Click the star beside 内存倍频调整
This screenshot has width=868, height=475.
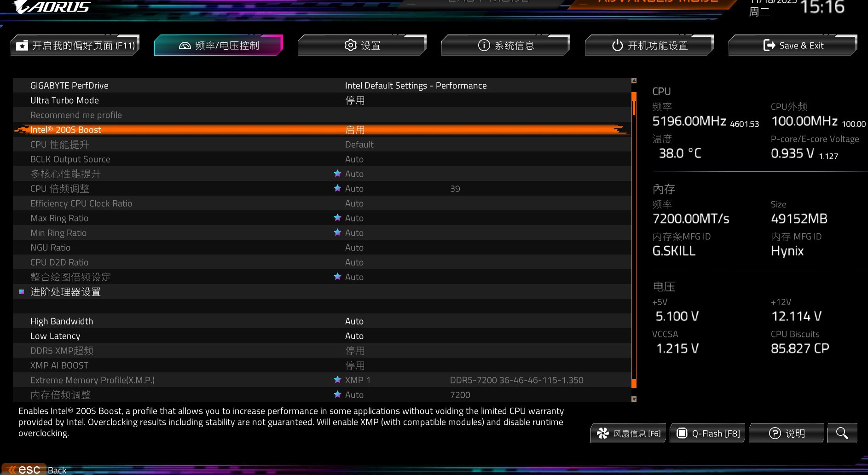pos(337,394)
